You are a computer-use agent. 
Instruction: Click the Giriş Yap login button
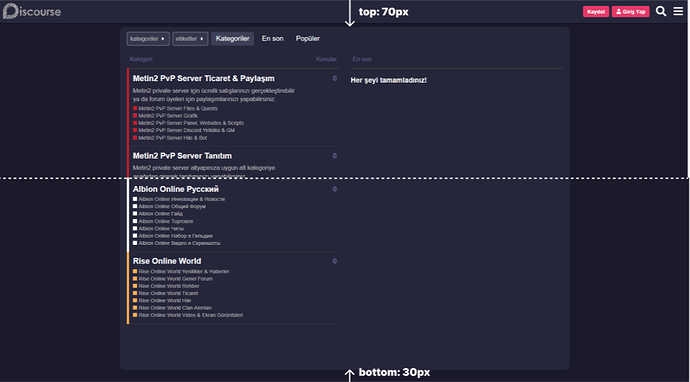(x=630, y=12)
